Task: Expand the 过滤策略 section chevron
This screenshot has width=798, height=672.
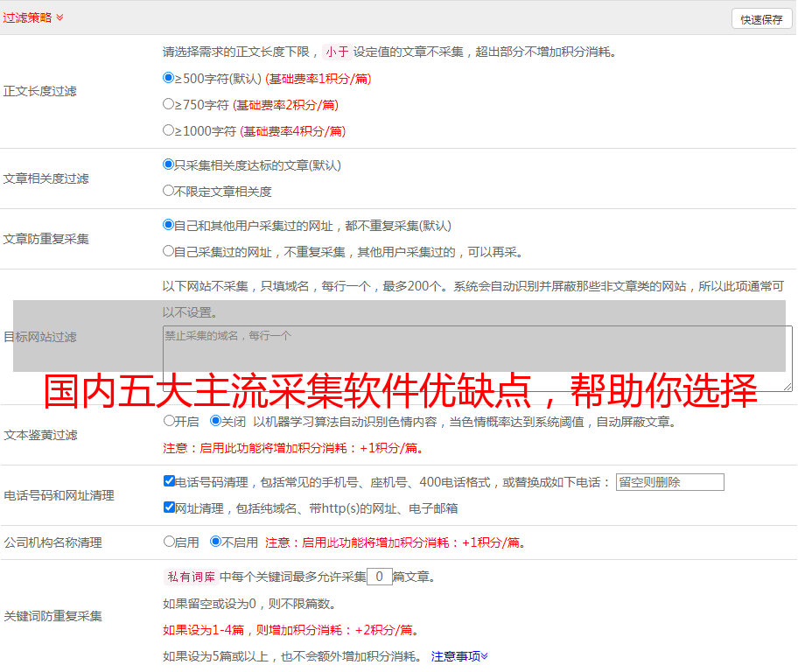Action: [x=59, y=17]
